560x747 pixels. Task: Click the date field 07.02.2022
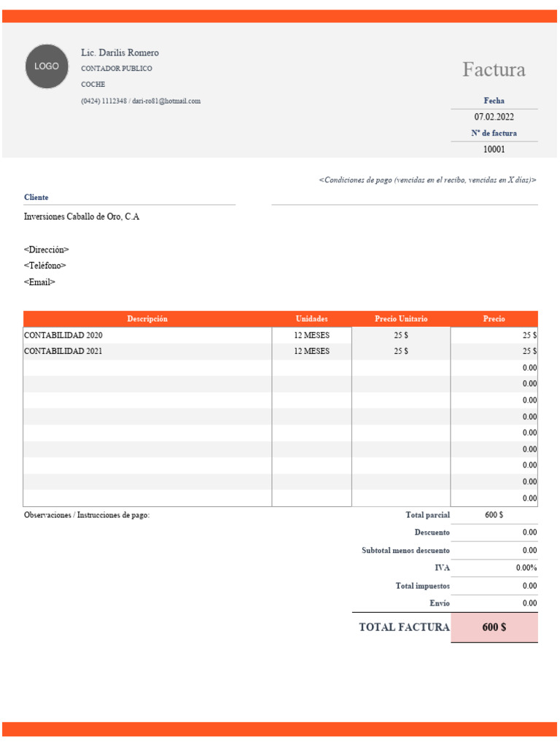click(x=494, y=117)
